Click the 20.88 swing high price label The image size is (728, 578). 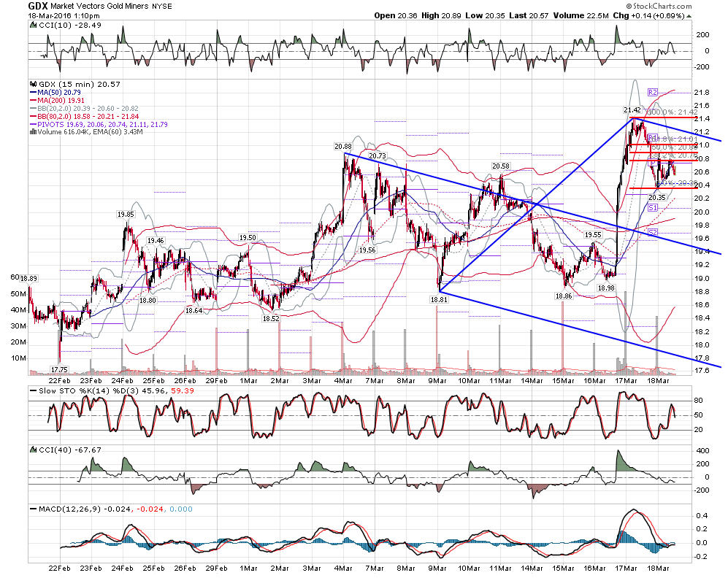tap(343, 147)
